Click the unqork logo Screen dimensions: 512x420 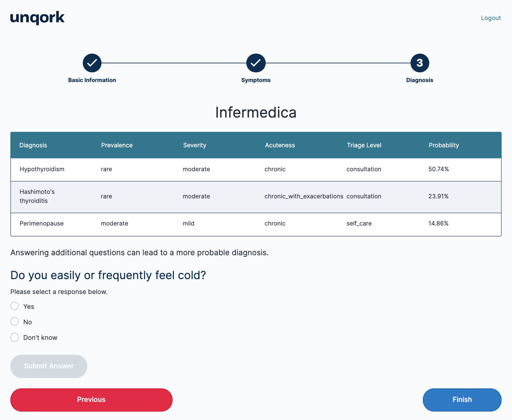coord(37,17)
